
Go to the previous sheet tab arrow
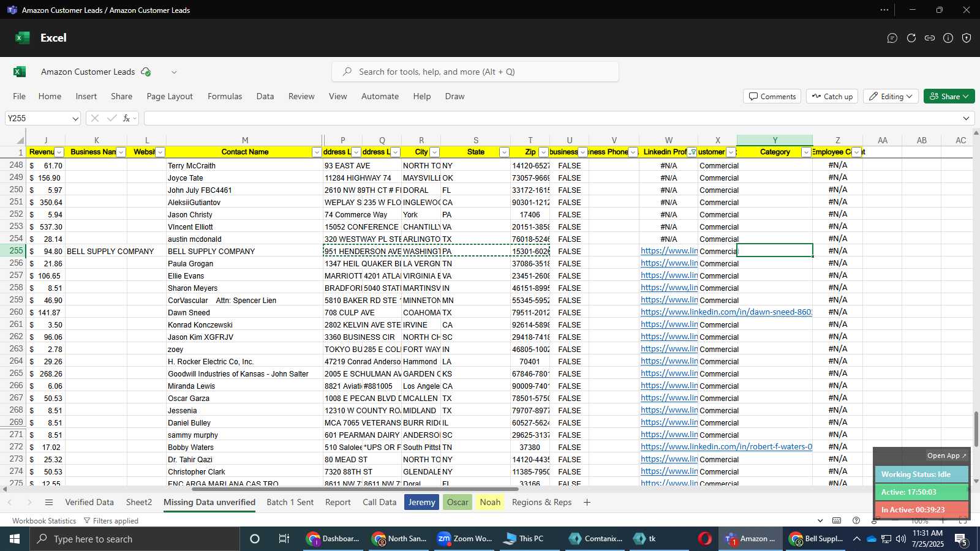10,502
